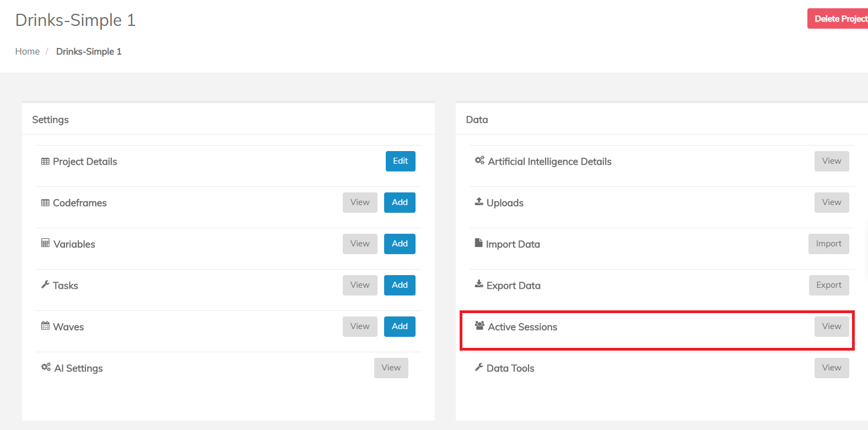Click the Drinks-Simple 1 breadcrumb item

pos(89,51)
